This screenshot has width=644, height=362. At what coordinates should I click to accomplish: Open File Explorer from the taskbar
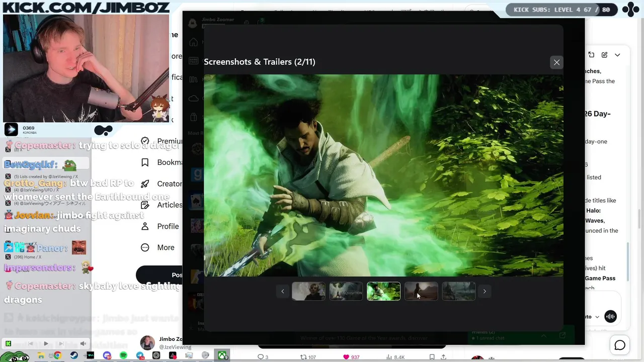(x=41, y=355)
